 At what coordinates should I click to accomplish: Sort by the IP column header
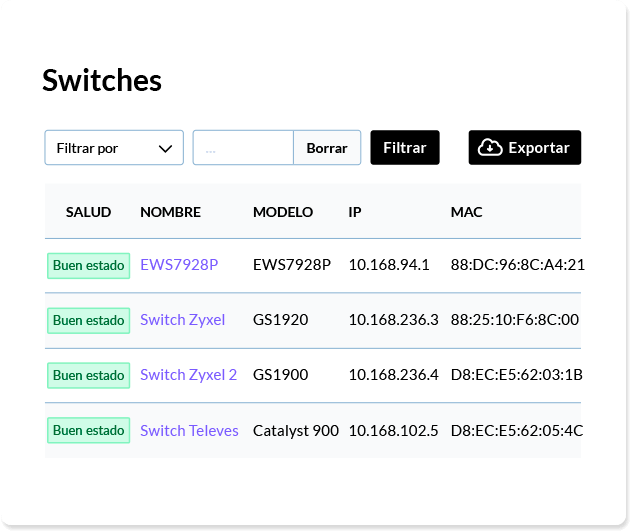click(355, 212)
